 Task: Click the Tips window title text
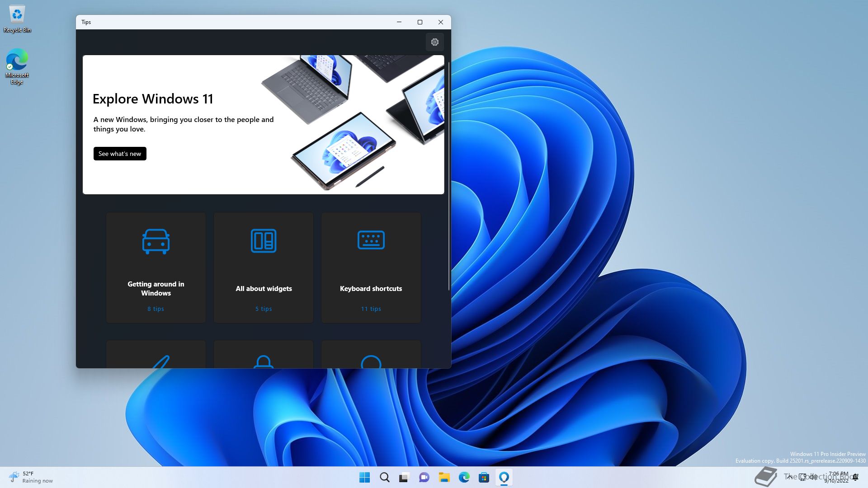tap(86, 22)
